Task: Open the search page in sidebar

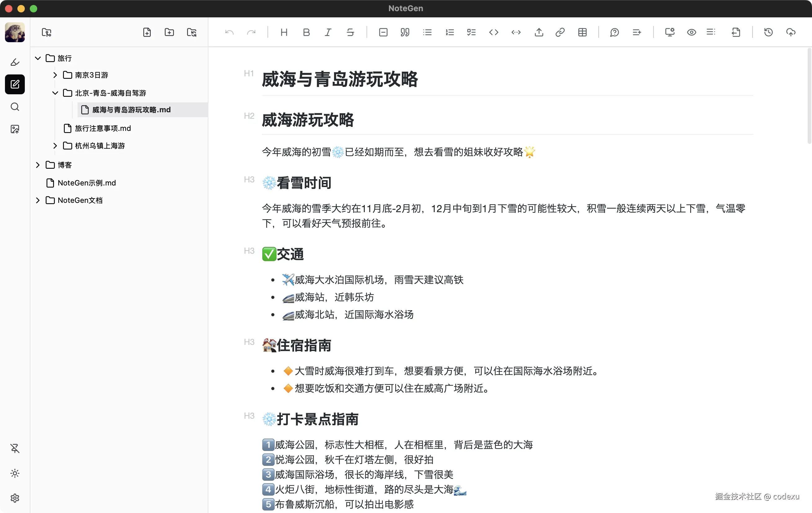Action: 15,107
